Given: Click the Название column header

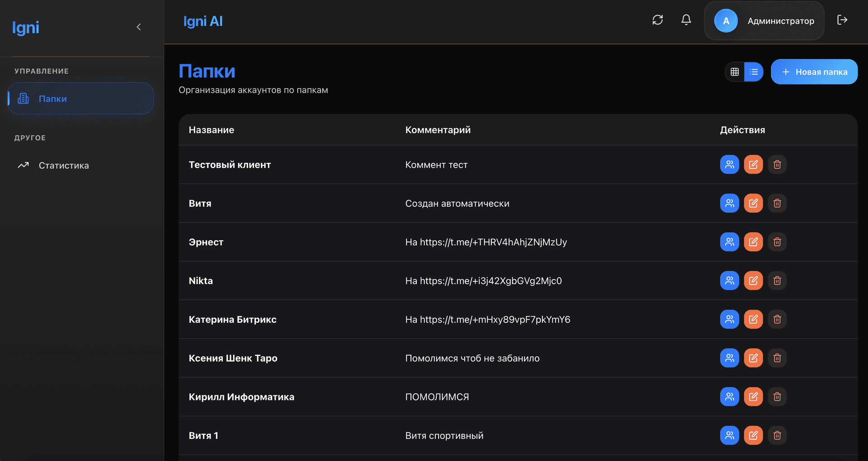Looking at the screenshot, I should point(211,130).
